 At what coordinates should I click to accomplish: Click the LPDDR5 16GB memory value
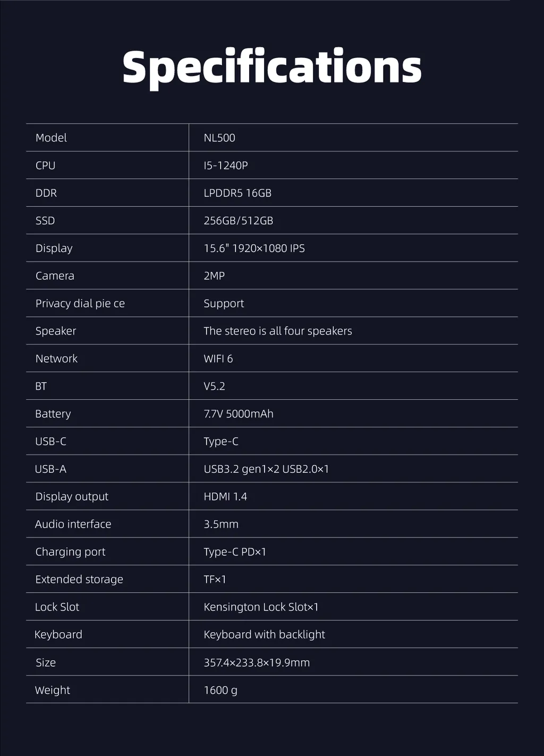(x=237, y=193)
